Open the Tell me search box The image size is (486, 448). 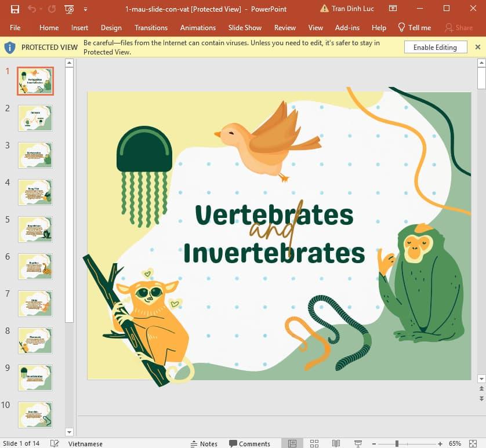pyautogui.click(x=414, y=27)
